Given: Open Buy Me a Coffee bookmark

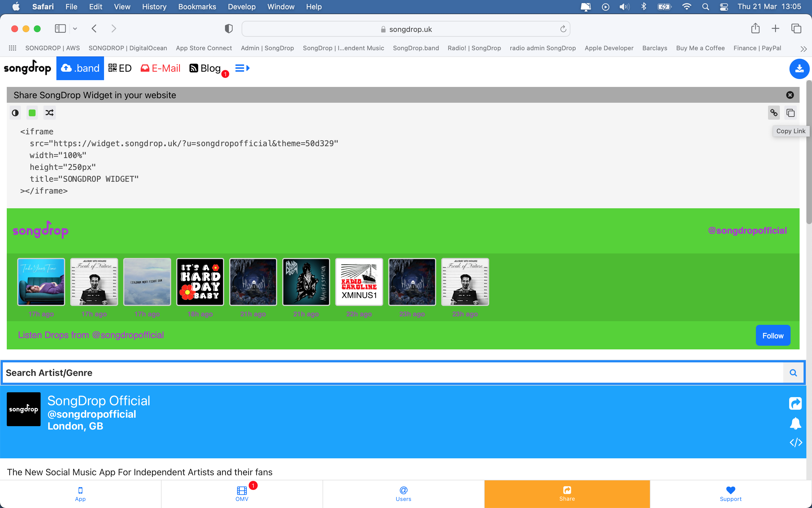Looking at the screenshot, I should pyautogui.click(x=700, y=48).
